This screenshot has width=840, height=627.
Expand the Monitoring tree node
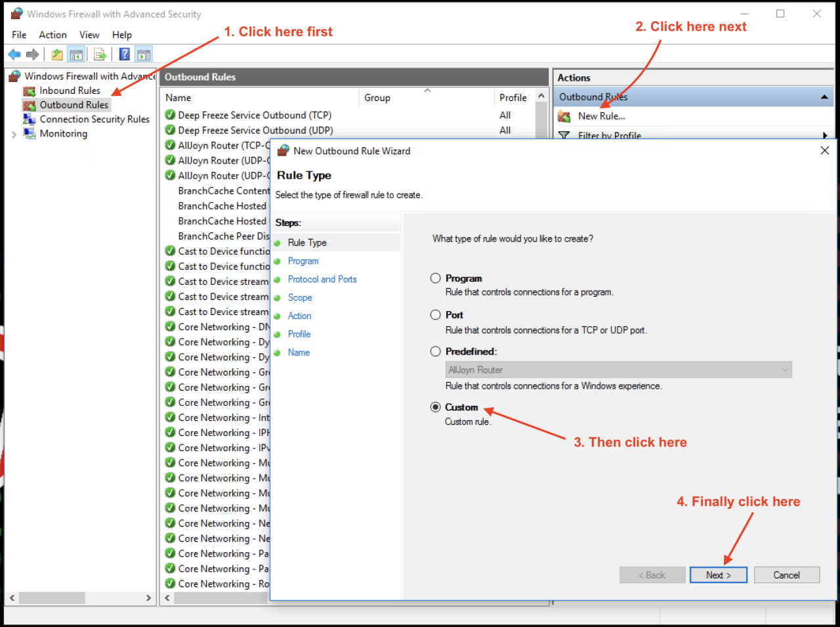pyautogui.click(x=14, y=135)
